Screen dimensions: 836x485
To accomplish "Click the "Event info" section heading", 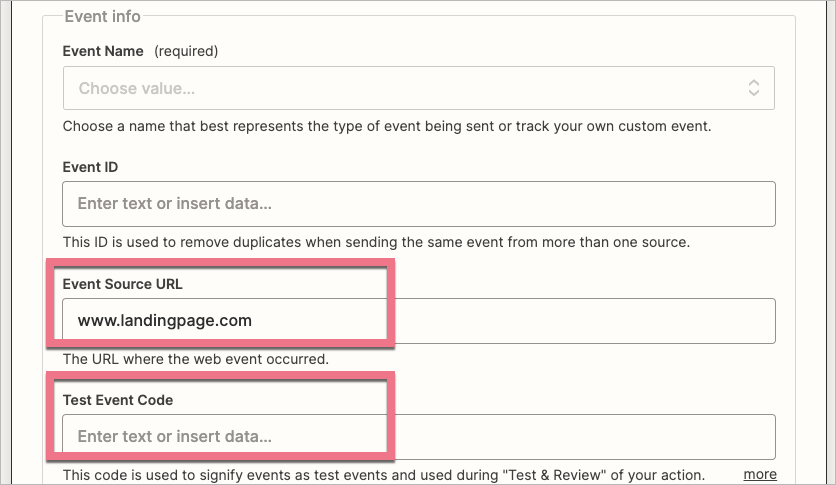I will pos(102,16).
